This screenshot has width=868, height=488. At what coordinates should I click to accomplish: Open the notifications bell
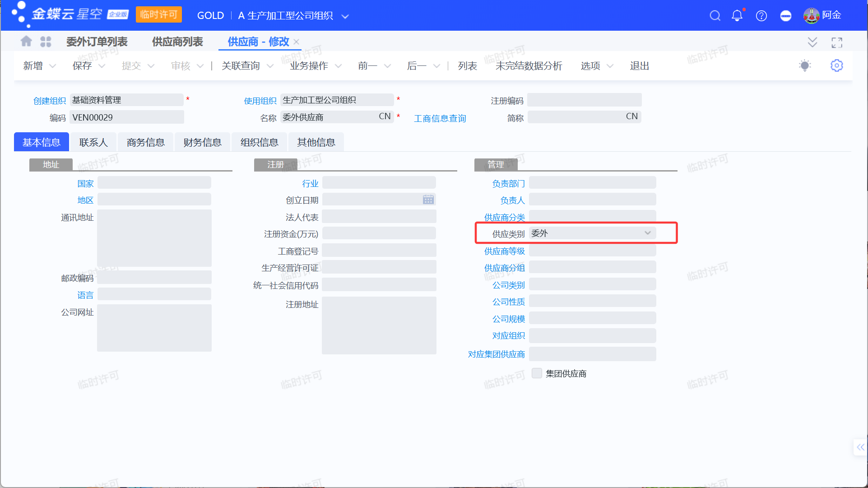[737, 16]
